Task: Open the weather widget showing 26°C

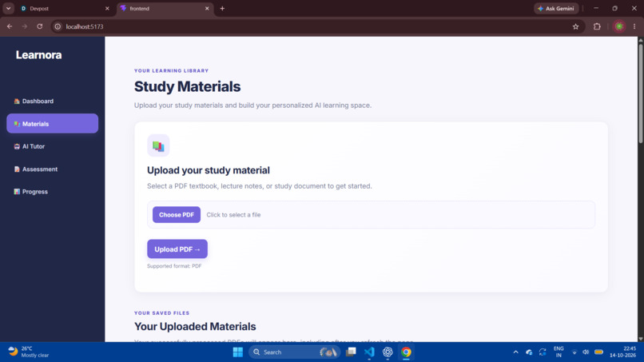Action: pyautogui.click(x=29, y=352)
